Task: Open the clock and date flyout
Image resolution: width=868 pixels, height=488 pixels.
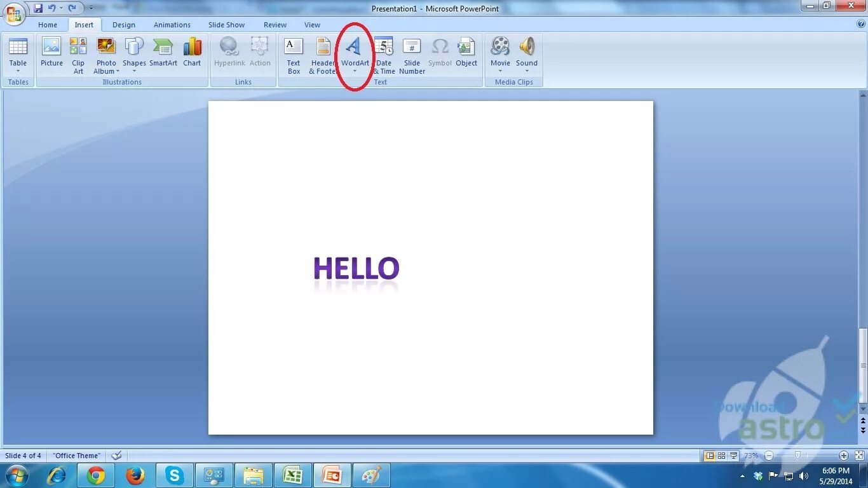Action: tap(836, 476)
